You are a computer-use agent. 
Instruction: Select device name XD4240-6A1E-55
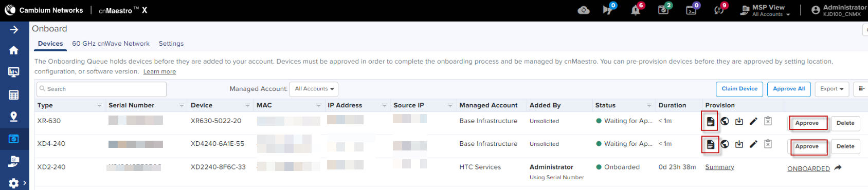(218, 144)
